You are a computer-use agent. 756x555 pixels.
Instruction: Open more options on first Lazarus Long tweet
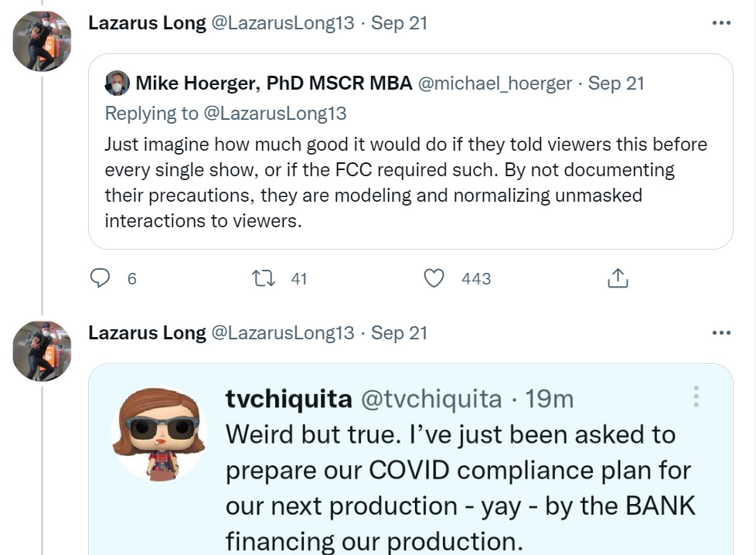[x=720, y=23]
